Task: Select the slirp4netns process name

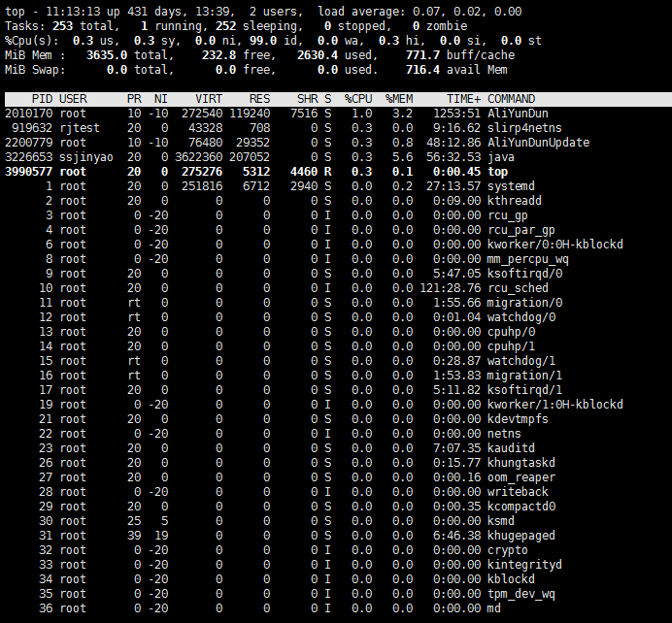Action: [524, 128]
